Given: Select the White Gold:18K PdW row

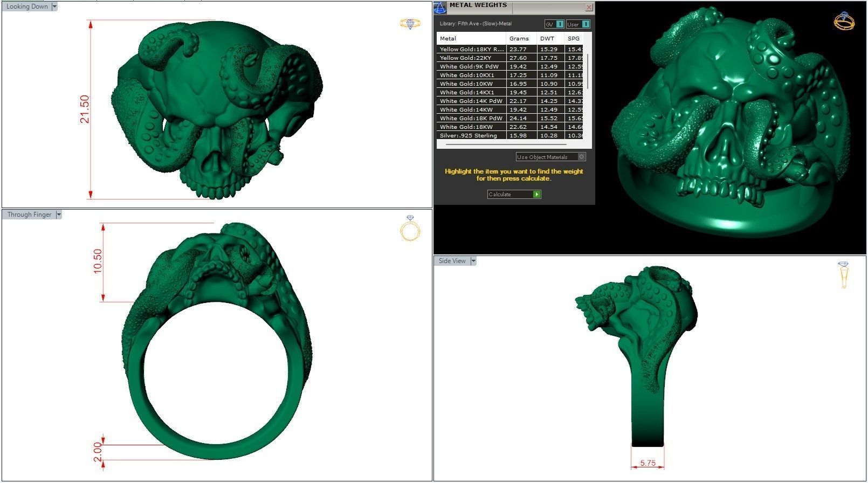Looking at the screenshot, I should click(510, 118).
